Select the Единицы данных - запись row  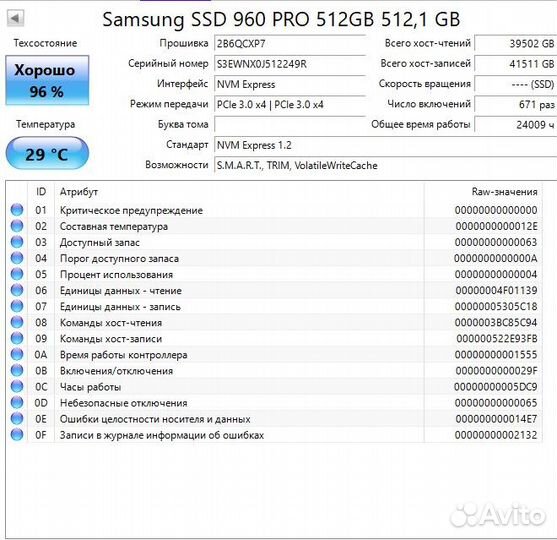click(x=274, y=306)
